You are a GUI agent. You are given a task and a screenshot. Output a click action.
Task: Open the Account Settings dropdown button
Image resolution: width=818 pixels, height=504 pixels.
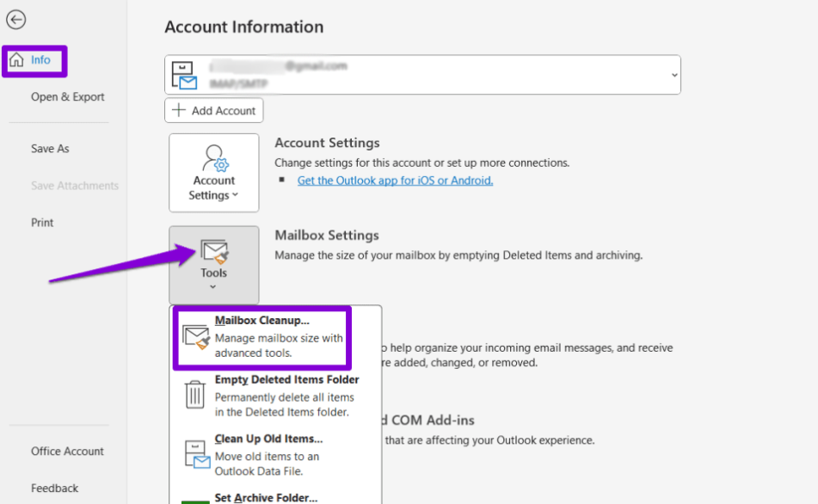point(214,173)
